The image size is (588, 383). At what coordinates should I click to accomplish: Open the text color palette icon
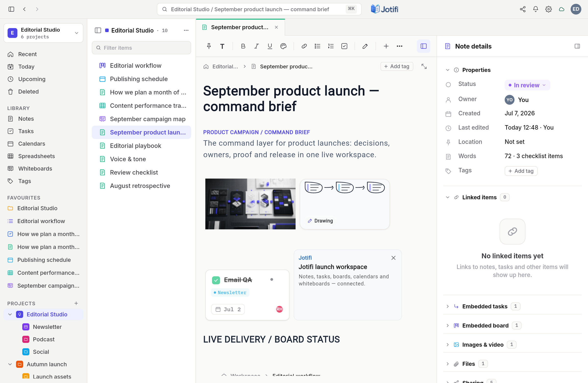click(x=283, y=46)
